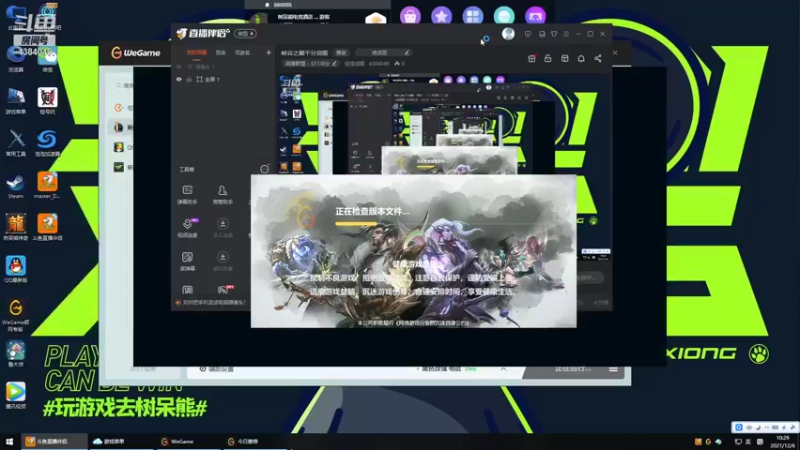
Task: Open the layout icon in stream toolbar
Action: click(565, 58)
